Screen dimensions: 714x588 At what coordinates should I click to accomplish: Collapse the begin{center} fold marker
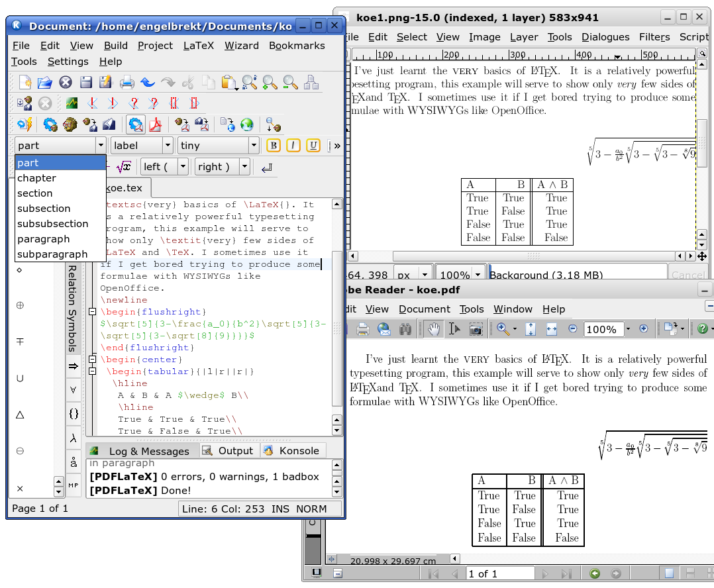pyautogui.click(x=93, y=359)
